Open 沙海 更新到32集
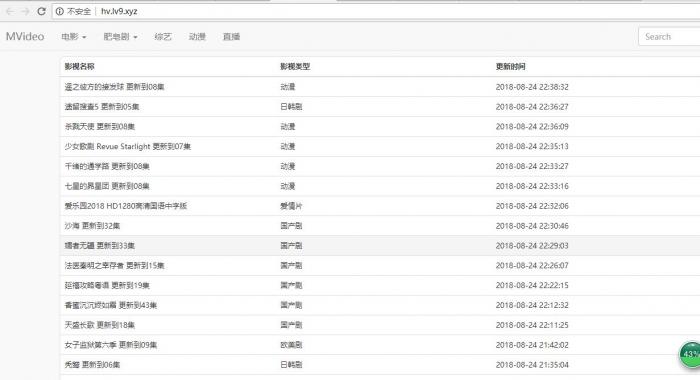The image size is (700, 380). 92,226
